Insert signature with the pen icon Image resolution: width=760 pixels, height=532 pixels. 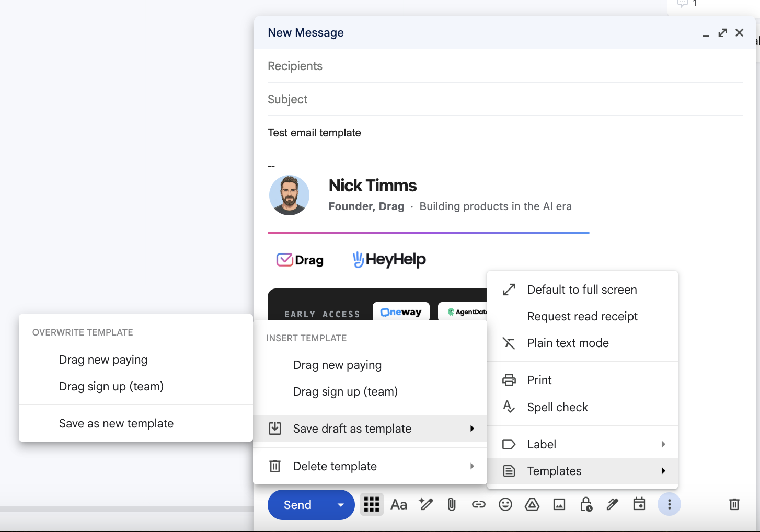point(613,504)
